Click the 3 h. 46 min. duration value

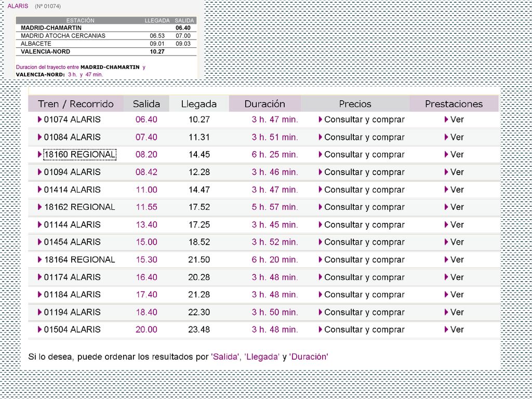pos(275,172)
